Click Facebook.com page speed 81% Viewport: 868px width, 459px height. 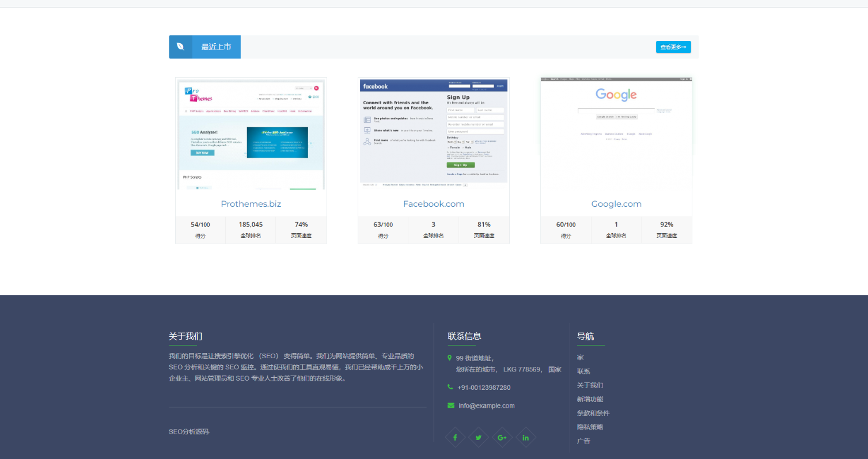484,225
